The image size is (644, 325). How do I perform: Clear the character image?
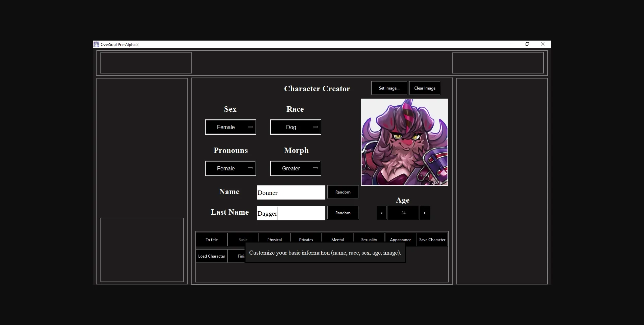pyautogui.click(x=424, y=88)
